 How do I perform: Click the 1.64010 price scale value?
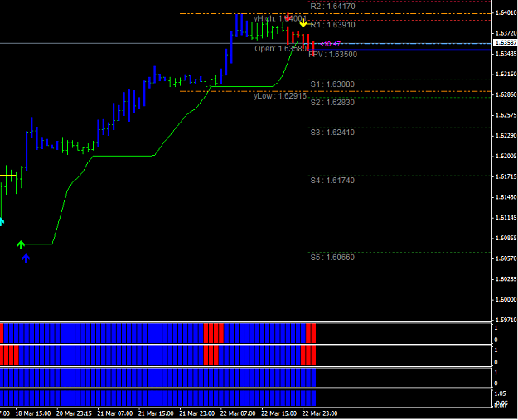point(506,13)
